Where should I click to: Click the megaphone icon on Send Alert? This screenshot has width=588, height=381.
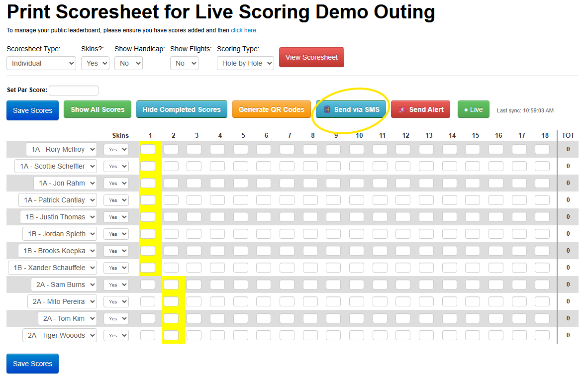[x=402, y=109]
